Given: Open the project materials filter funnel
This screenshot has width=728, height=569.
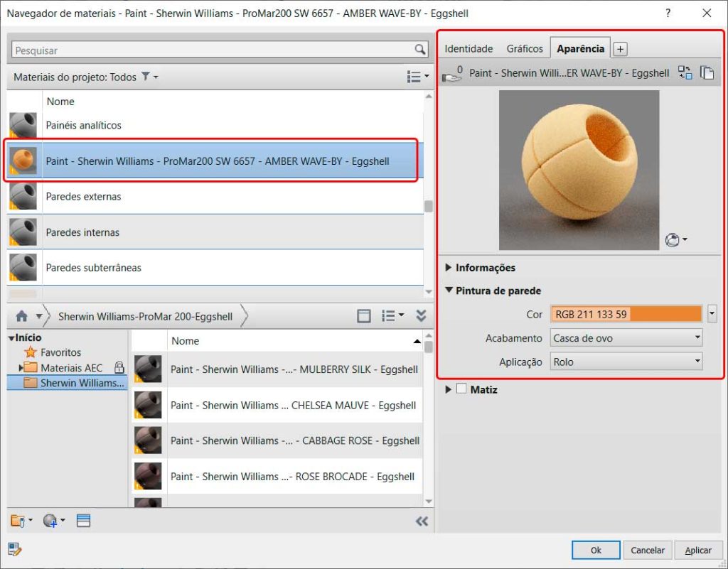Looking at the screenshot, I should [146, 77].
